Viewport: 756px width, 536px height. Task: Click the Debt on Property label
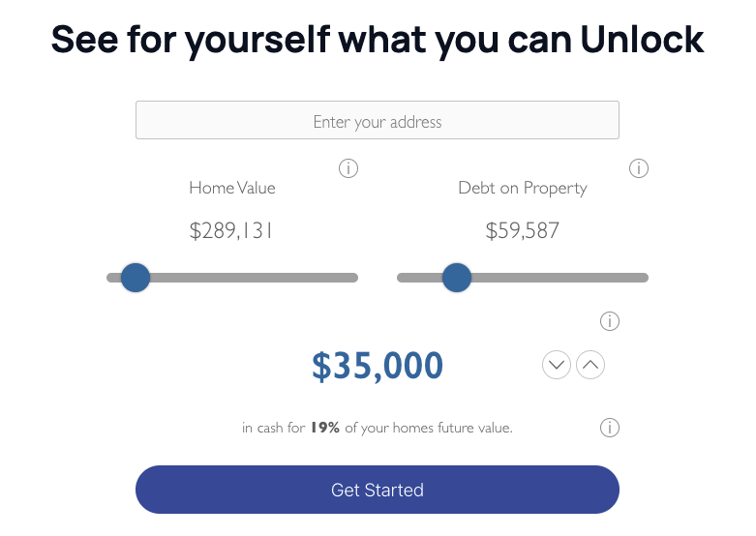[523, 188]
